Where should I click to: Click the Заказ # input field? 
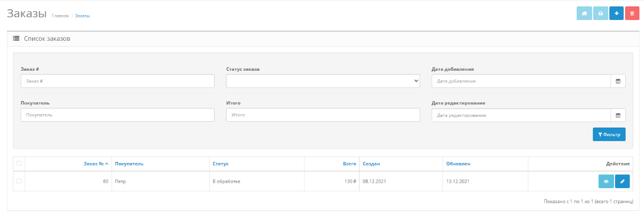[118, 81]
